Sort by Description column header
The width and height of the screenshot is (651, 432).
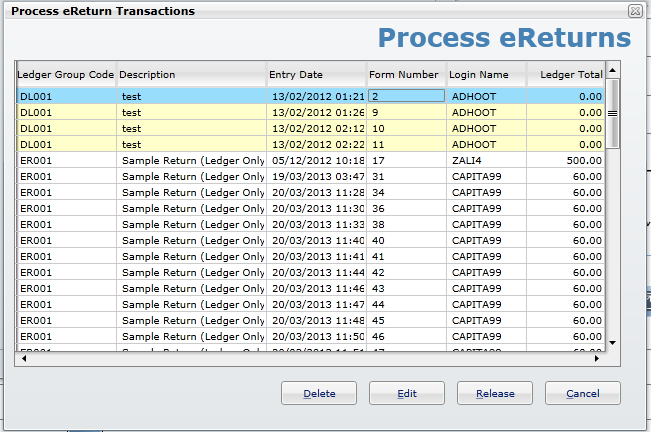pos(191,75)
